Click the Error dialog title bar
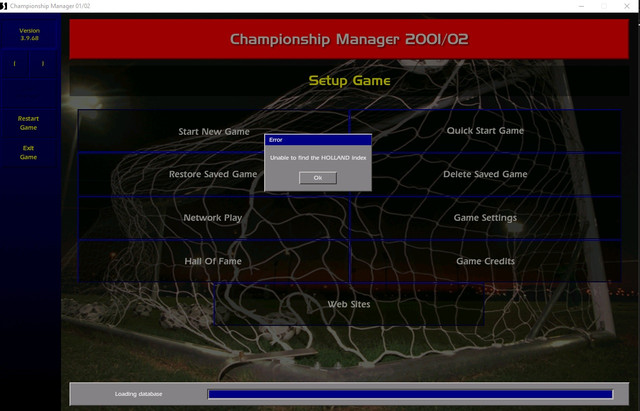 click(x=318, y=140)
